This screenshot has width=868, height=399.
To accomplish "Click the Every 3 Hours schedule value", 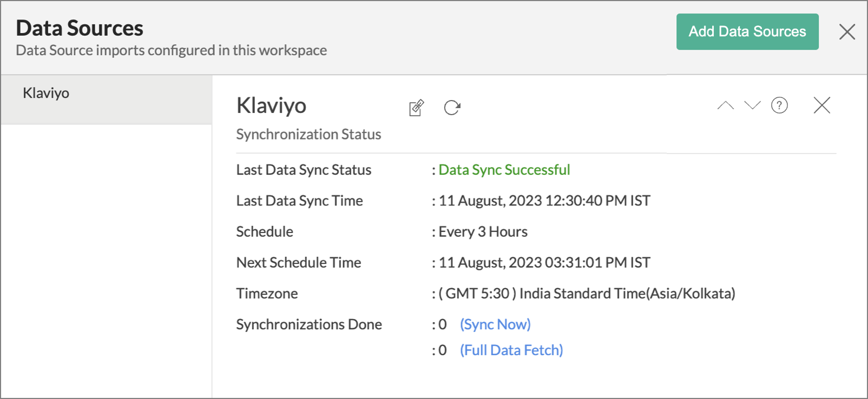I will (483, 232).
